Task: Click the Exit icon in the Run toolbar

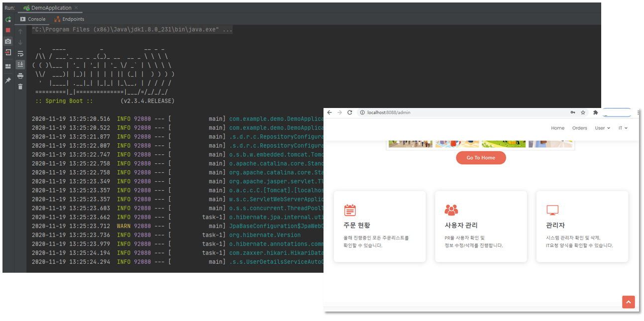Action: (x=8, y=52)
